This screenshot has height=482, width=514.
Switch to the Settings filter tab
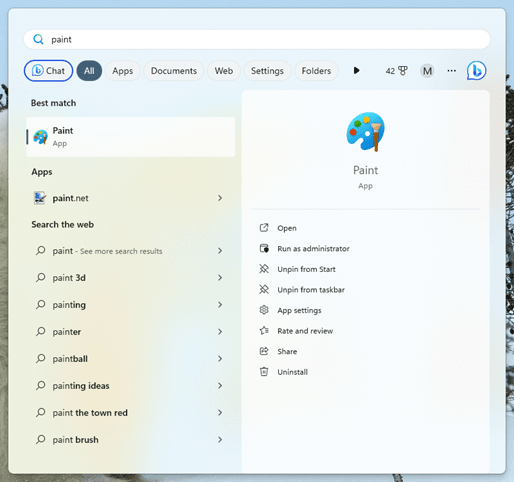tap(267, 71)
